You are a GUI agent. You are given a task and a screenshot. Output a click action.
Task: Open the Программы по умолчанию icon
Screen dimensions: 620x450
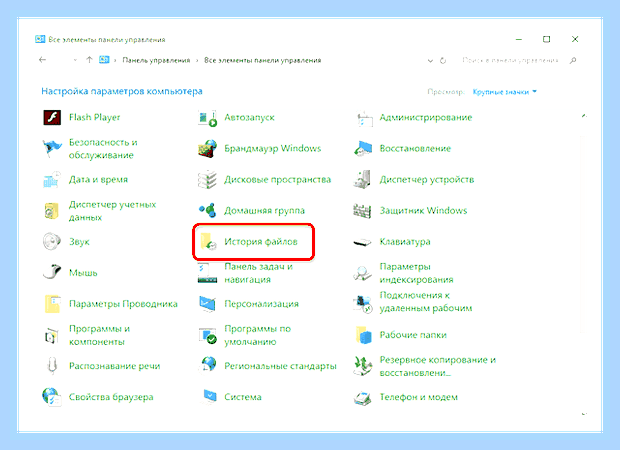click(x=208, y=335)
